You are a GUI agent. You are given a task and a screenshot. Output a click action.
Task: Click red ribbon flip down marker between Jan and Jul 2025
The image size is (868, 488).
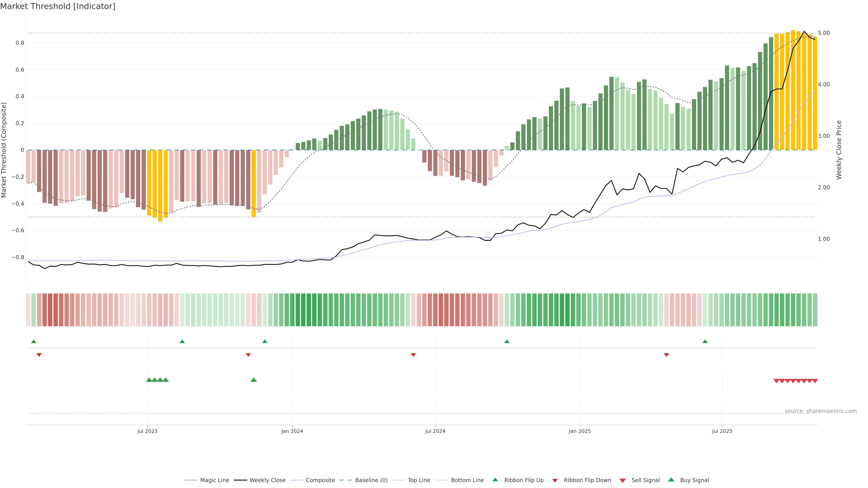tap(666, 355)
